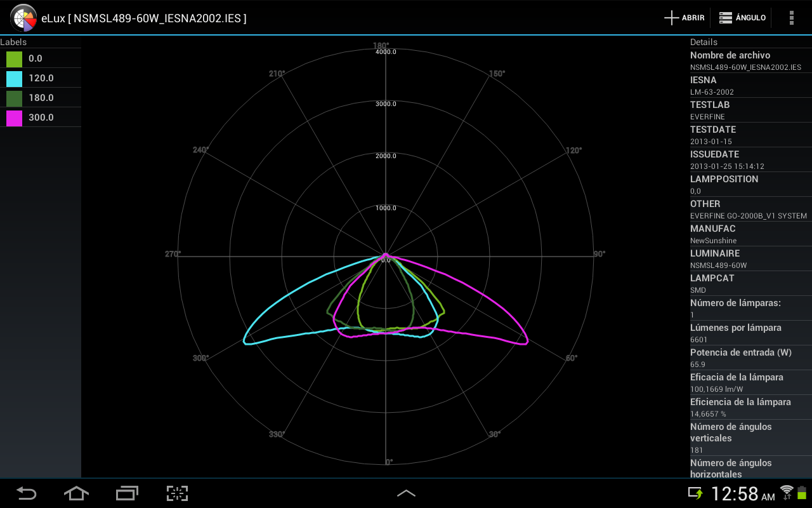Click the magenta swatch for 300.0
The height and width of the screenshot is (508, 812).
pyautogui.click(x=13, y=117)
